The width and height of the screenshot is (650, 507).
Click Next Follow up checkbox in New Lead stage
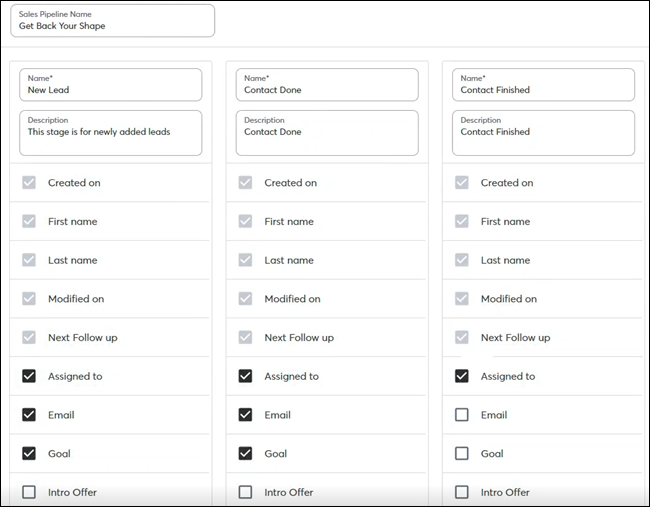coord(29,337)
